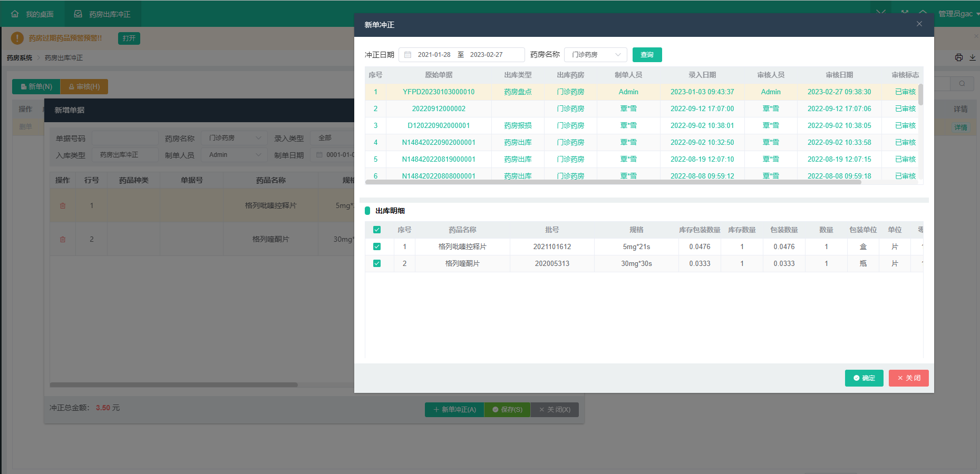Click the warning icon beside expiry alert
This screenshot has width=980, height=474.
[17, 38]
